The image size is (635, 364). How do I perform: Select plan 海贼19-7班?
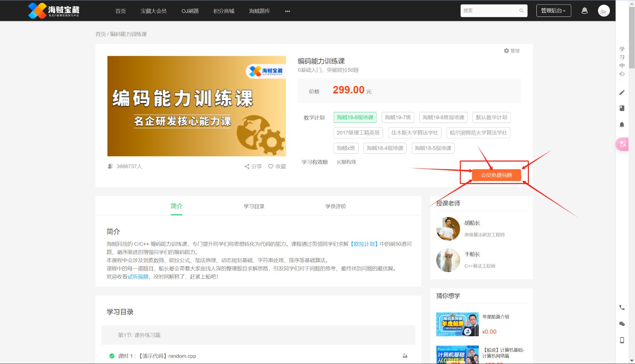tap(398, 117)
